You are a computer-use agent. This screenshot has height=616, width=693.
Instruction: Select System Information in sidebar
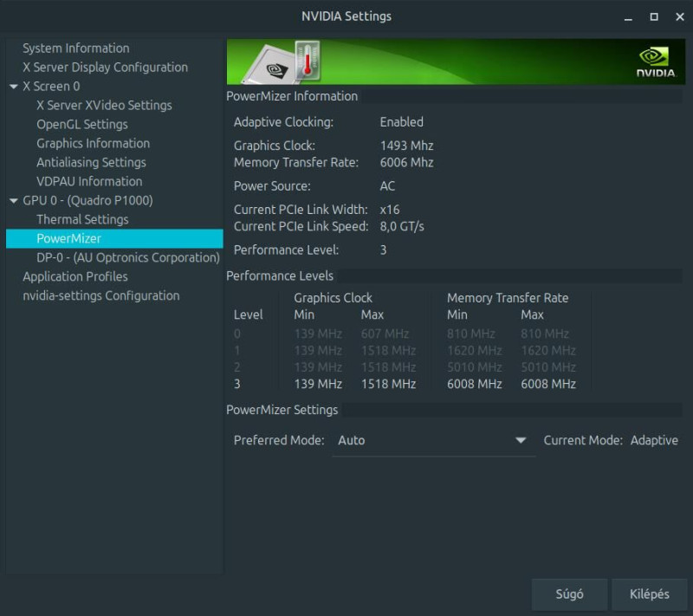coord(76,49)
